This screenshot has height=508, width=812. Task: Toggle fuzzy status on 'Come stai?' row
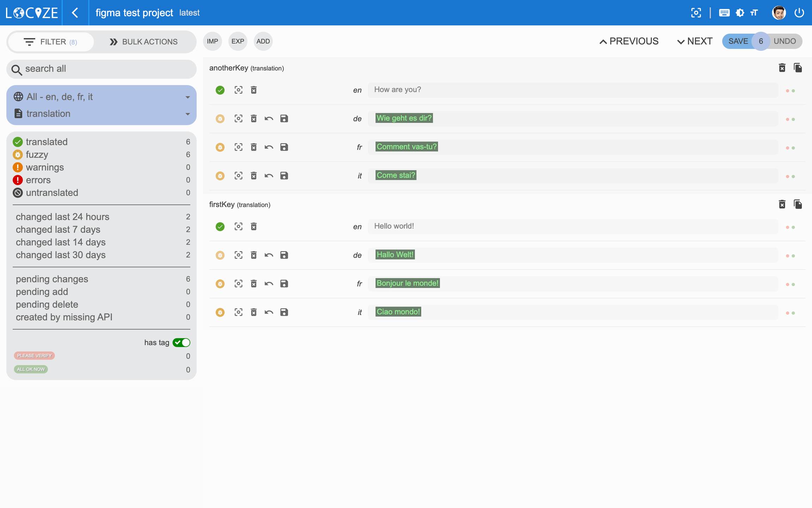click(x=220, y=176)
